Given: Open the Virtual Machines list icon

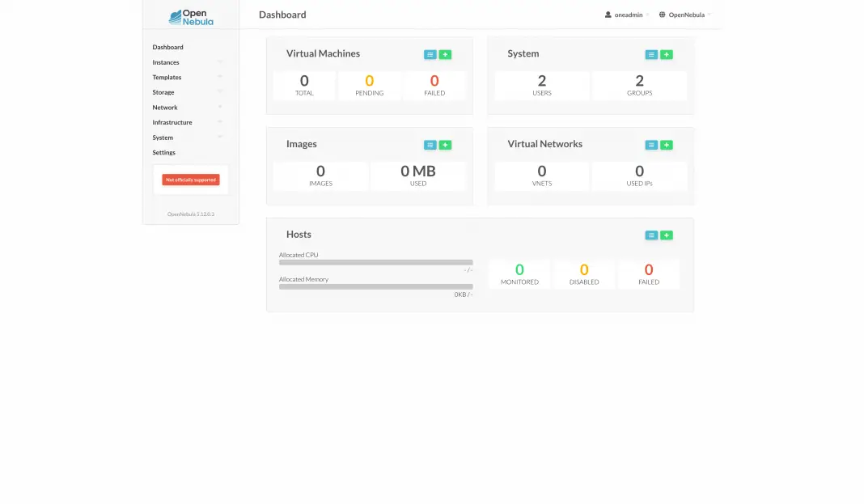Looking at the screenshot, I should (x=430, y=55).
